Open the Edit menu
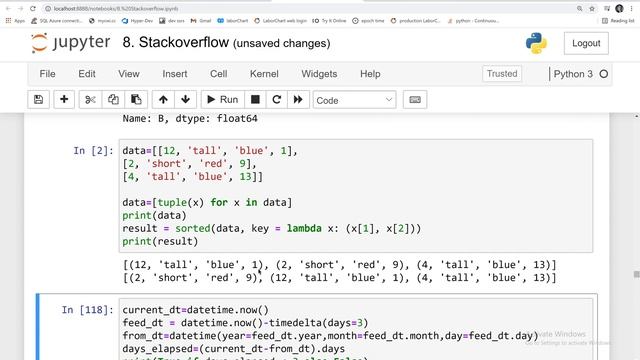This screenshot has width=640, height=360. [x=87, y=74]
